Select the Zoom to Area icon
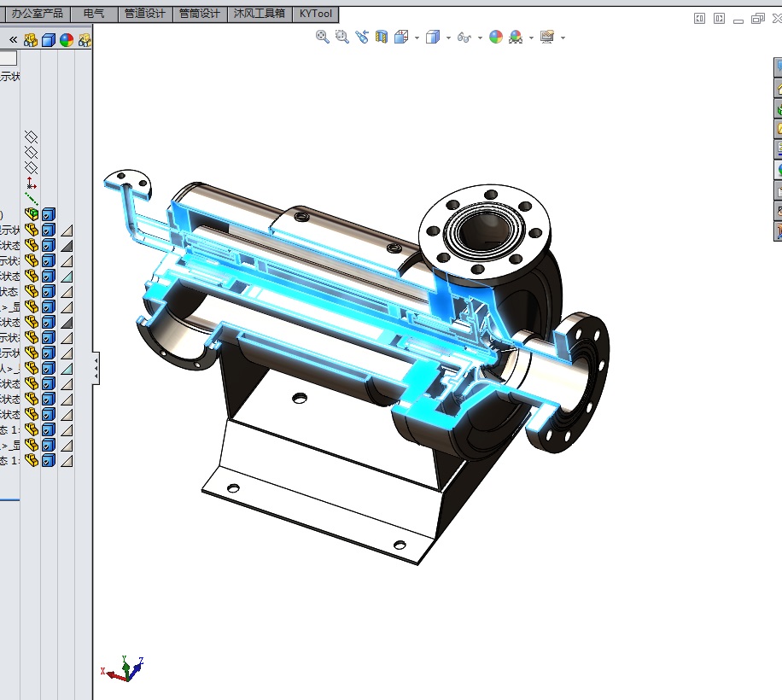The height and width of the screenshot is (700, 782). [x=341, y=37]
